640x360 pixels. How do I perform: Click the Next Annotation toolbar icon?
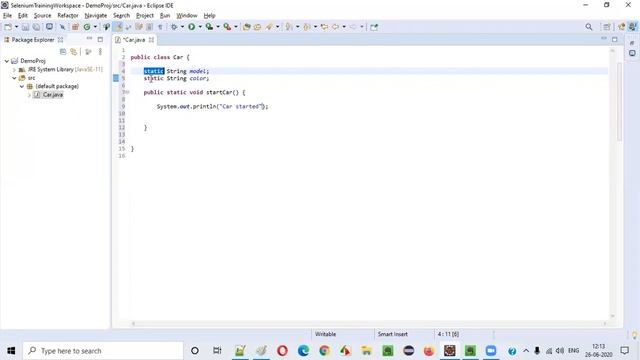pos(289,27)
